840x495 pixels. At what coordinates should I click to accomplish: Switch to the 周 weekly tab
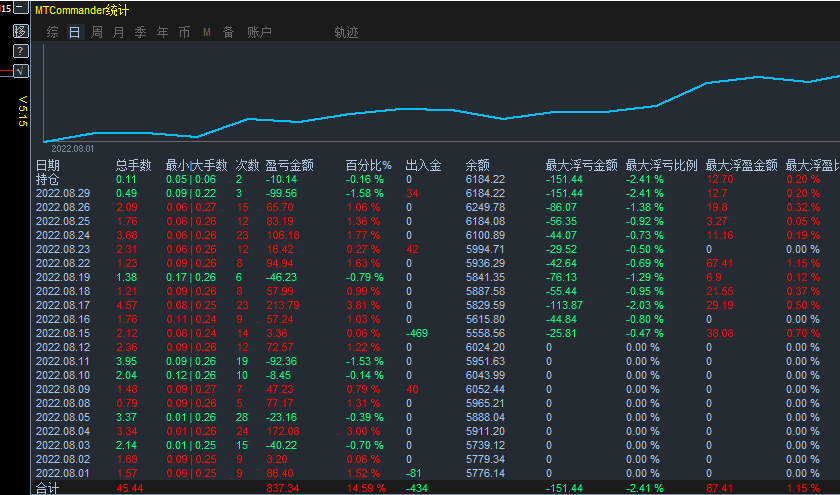(96, 32)
